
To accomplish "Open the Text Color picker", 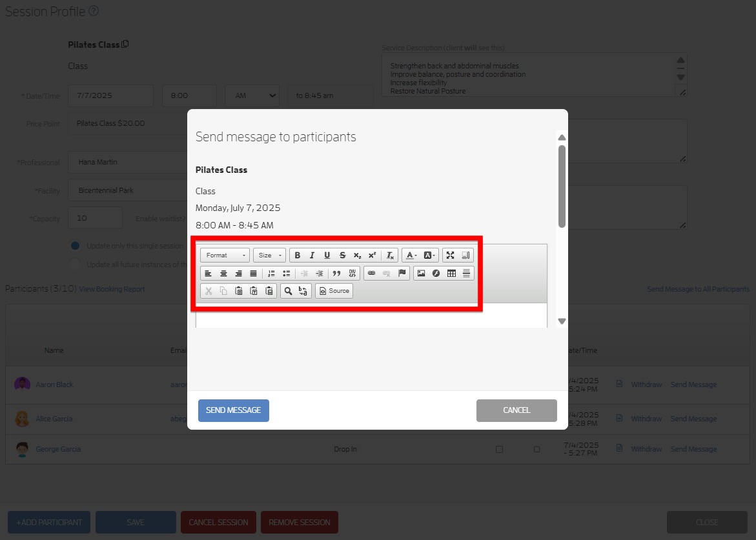I will click(411, 255).
